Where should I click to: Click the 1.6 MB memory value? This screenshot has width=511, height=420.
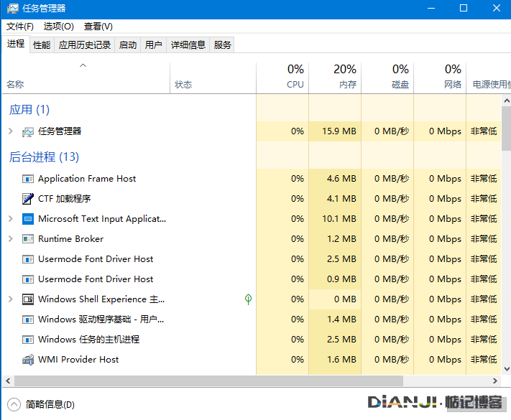(341, 360)
